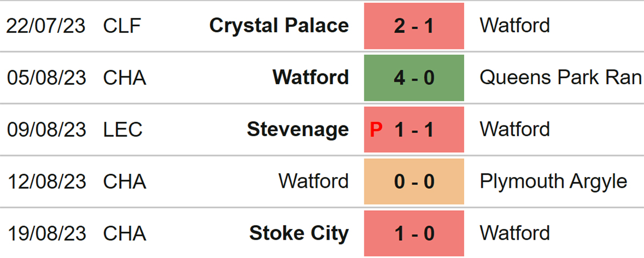Click the 1 - 0 score box

point(414,233)
